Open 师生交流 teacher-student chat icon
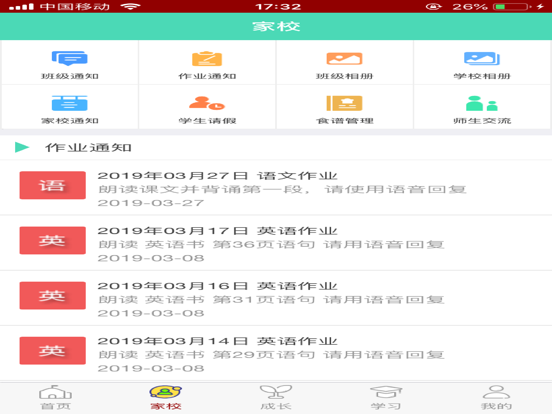The width and height of the screenshot is (552, 414). click(x=482, y=103)
